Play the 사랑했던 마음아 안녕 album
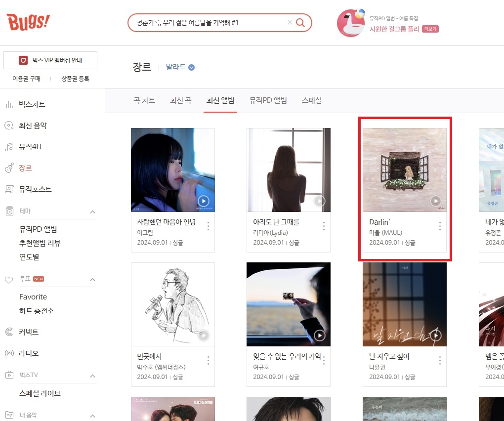 [x=204, y=201]
